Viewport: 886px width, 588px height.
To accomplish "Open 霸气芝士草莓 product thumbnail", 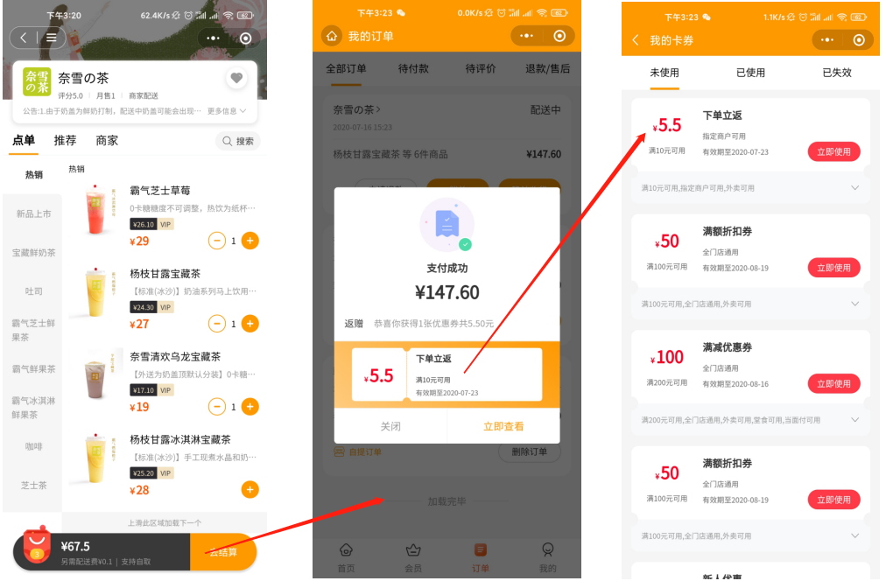I will [96, 210].
